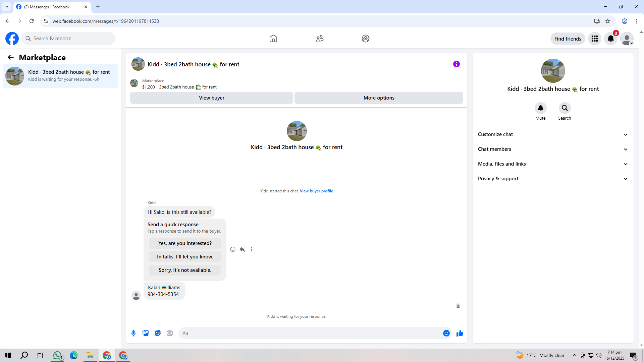Open the View buyer profile link
This screenshot has width=644, height=362.
click(316, 191)
